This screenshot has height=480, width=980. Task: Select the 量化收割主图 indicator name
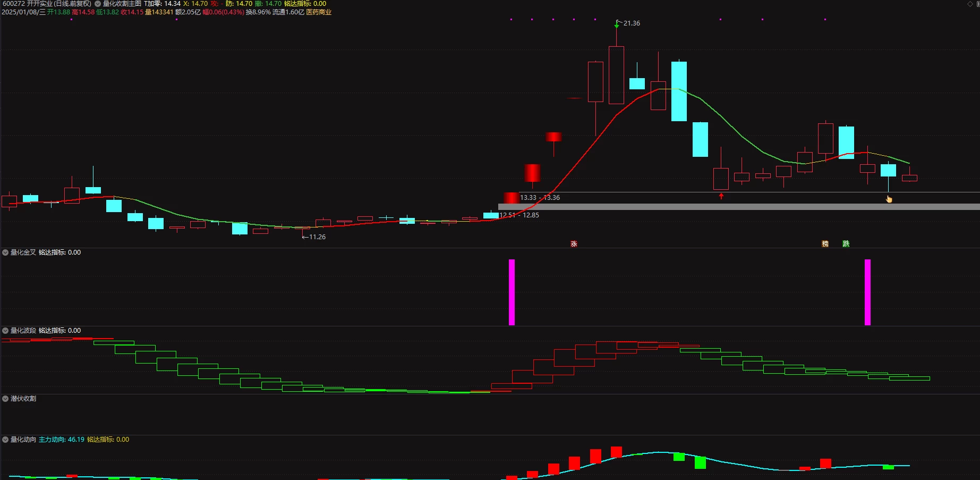point(122,4)
